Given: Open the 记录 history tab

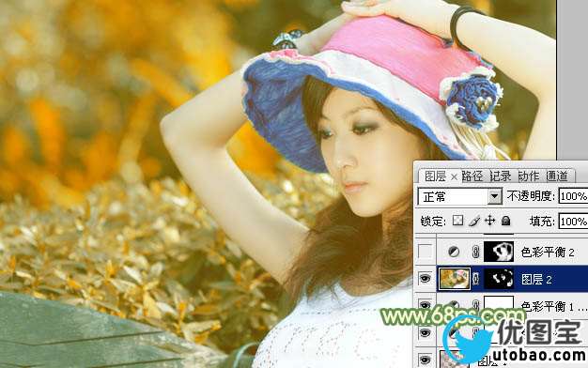Looking at the screenshot, I should click(501, 176).
